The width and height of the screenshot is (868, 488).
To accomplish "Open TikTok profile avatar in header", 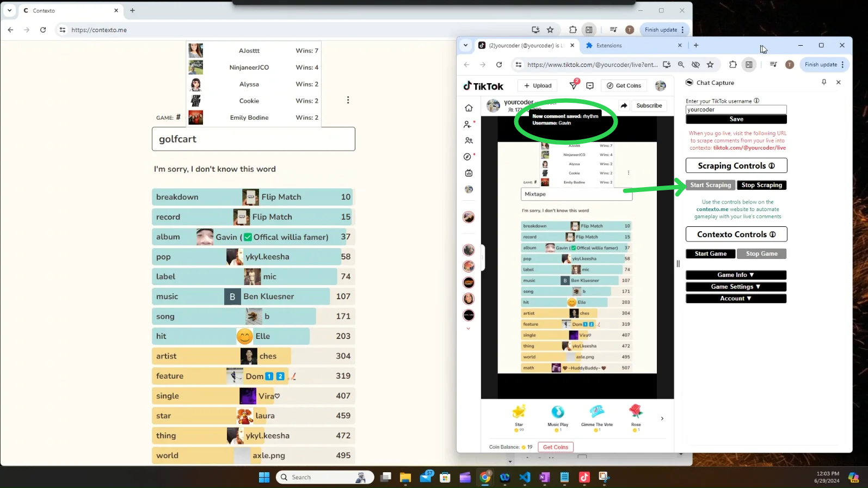I will tap(661, 85).
